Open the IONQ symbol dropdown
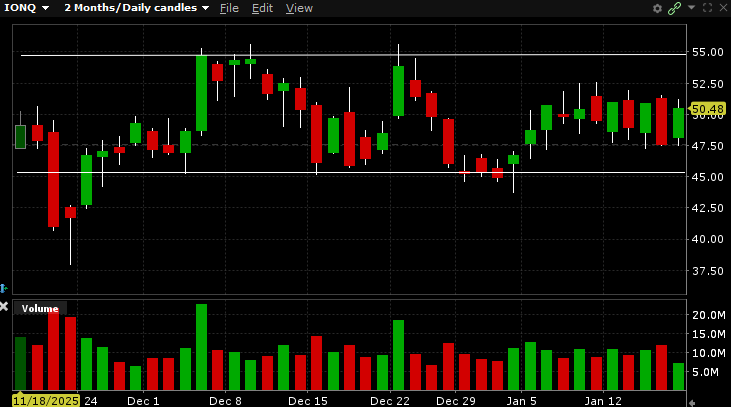This screenshot has height=407, width=731. click(27, 8)
